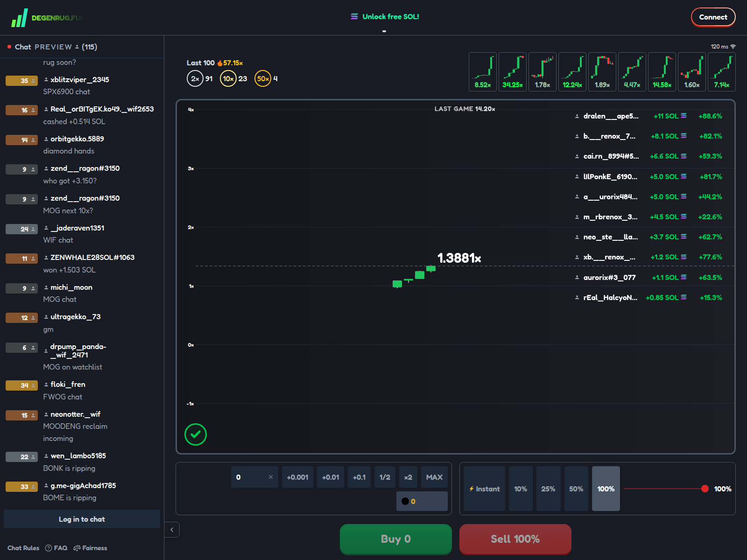This screenshot has height=560, width=747.
Task: Open the 14.58x past game thumbnail
Action: [x=662, y=72]
